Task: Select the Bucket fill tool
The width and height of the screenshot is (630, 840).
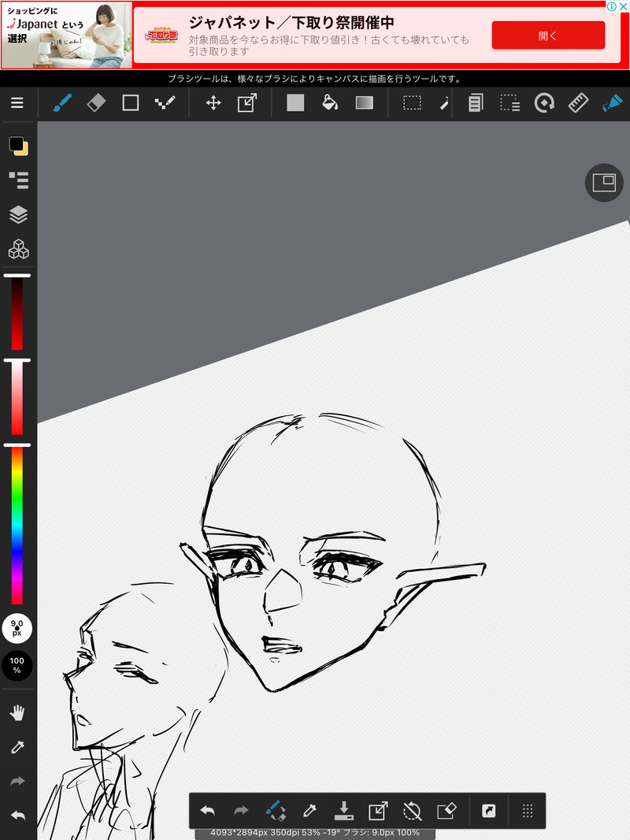Action: pyautogui.click(x=330, y=103)
